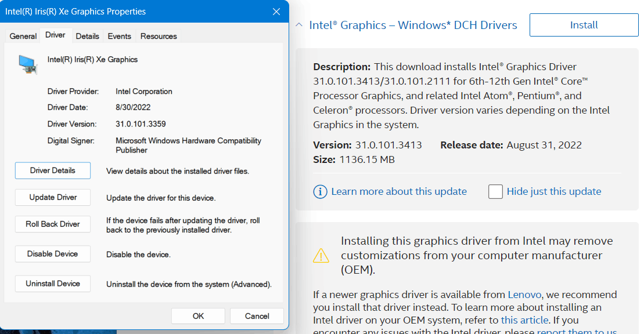
Task: Close the Graphics Properties dialog
Action: tap(276, 12)
